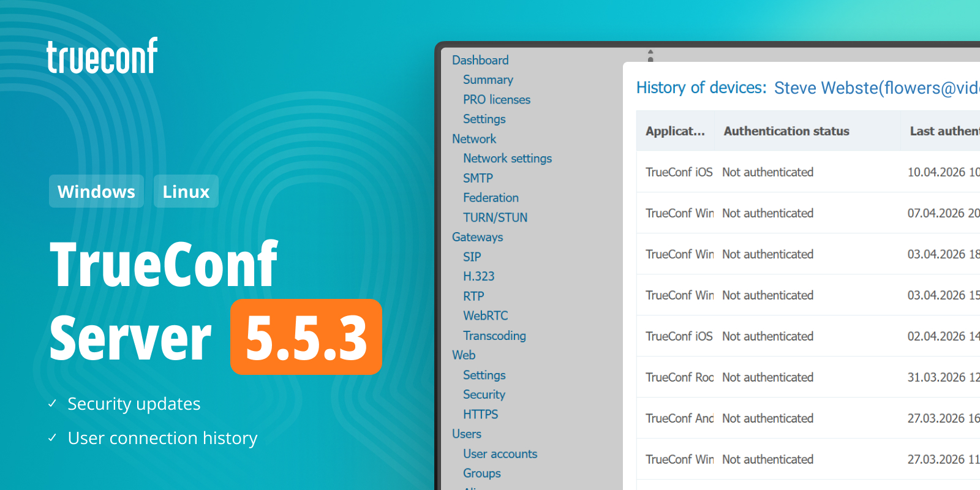
Task: Click Security updates text
Action: [134, 404]
